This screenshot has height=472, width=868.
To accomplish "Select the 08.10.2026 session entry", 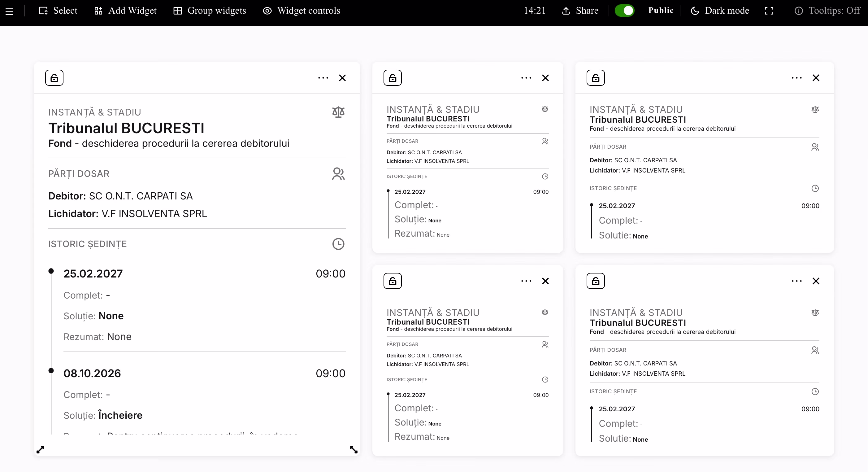I will tap(204, 374).
